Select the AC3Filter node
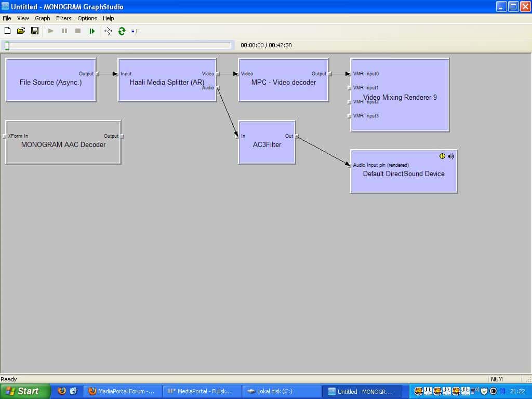Image resolution: width=532 pixels, height=399 pixels. (267, 142)
